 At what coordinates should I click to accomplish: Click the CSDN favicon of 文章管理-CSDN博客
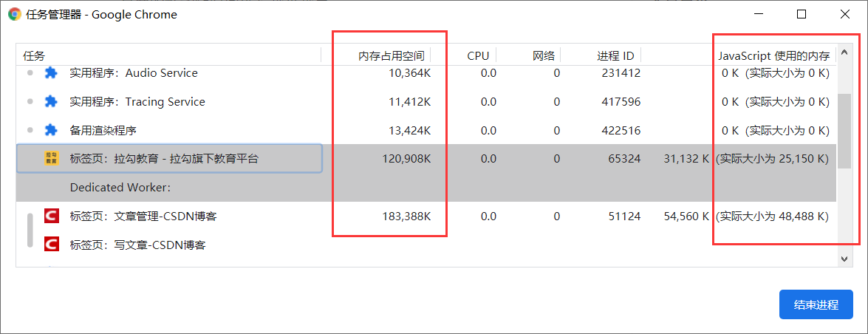click(52, 216)
